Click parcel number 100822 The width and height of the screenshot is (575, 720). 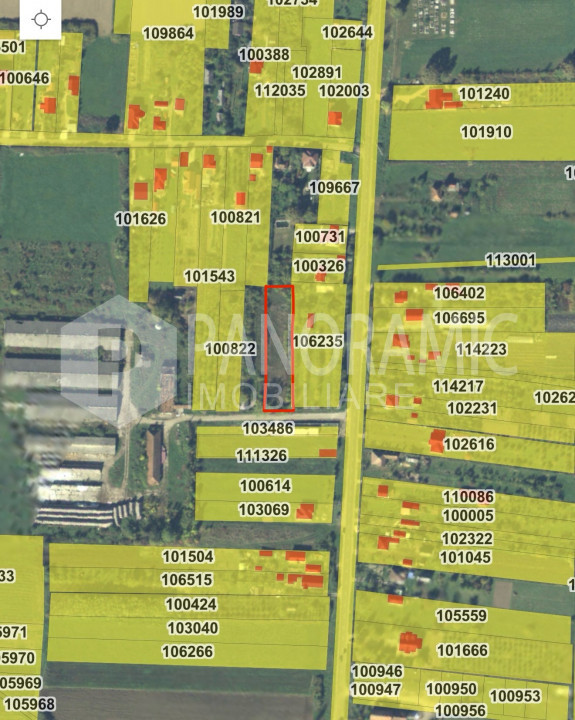(230, 349)
